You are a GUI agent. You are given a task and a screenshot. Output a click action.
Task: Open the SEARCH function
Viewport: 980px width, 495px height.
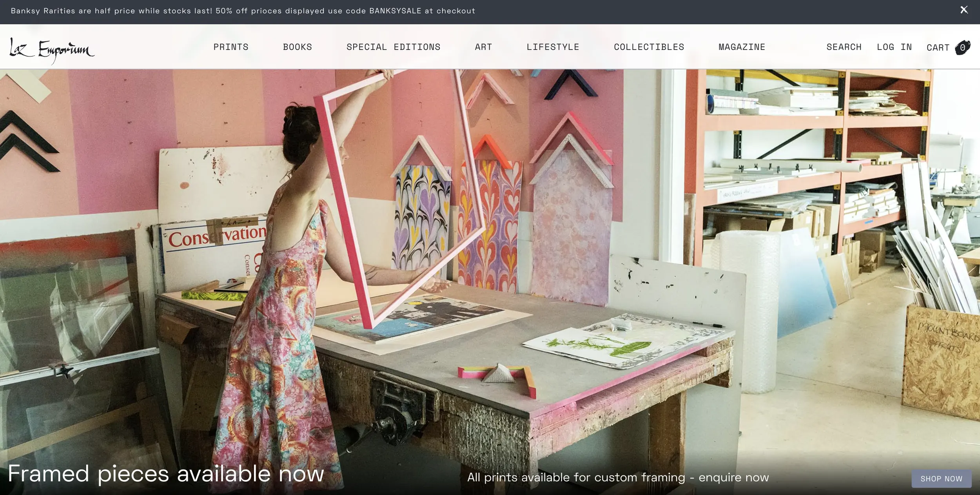(844, 47)
